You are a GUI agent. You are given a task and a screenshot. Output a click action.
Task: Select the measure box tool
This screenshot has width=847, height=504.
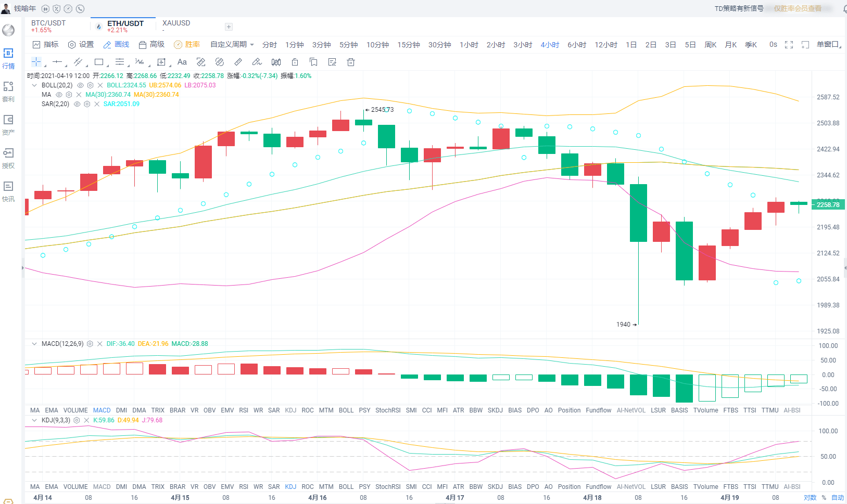coord(161,62)
